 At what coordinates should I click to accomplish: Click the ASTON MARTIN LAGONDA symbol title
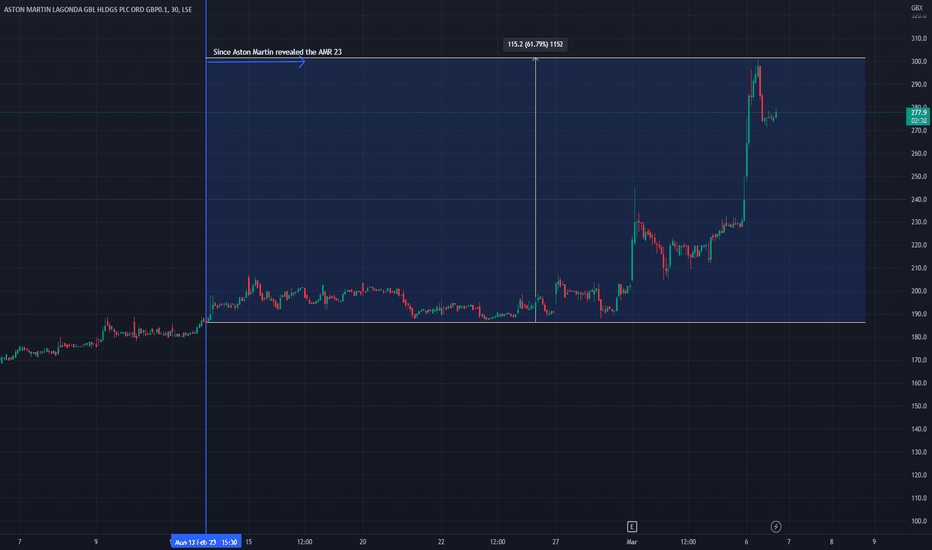click(x=97, y=10)
